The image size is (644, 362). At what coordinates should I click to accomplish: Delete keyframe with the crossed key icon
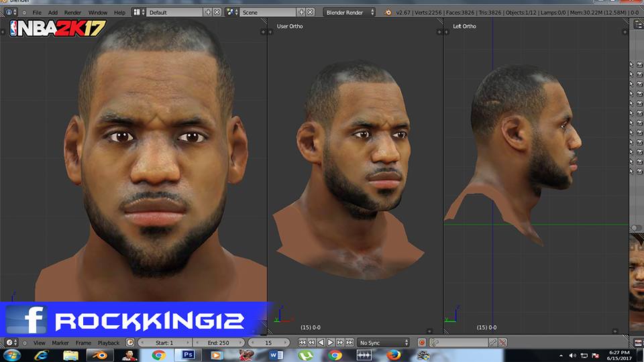[502, 343]
